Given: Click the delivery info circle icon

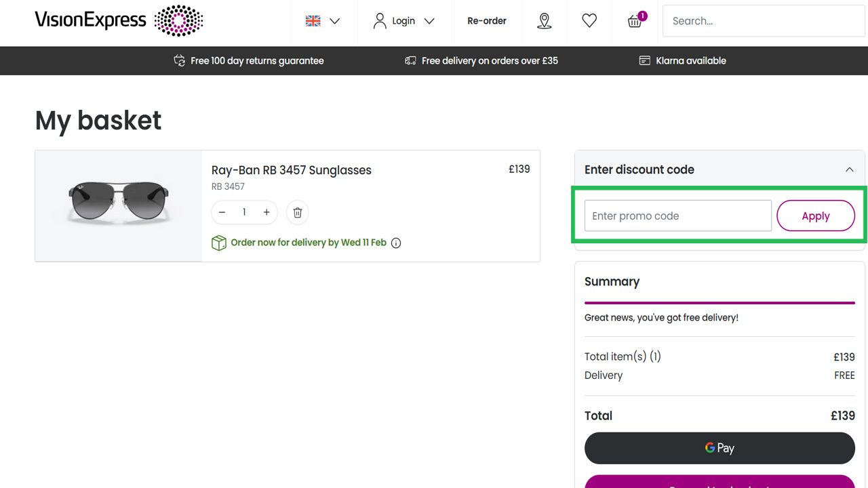Looking at the screenshot, I should (396, 243).
